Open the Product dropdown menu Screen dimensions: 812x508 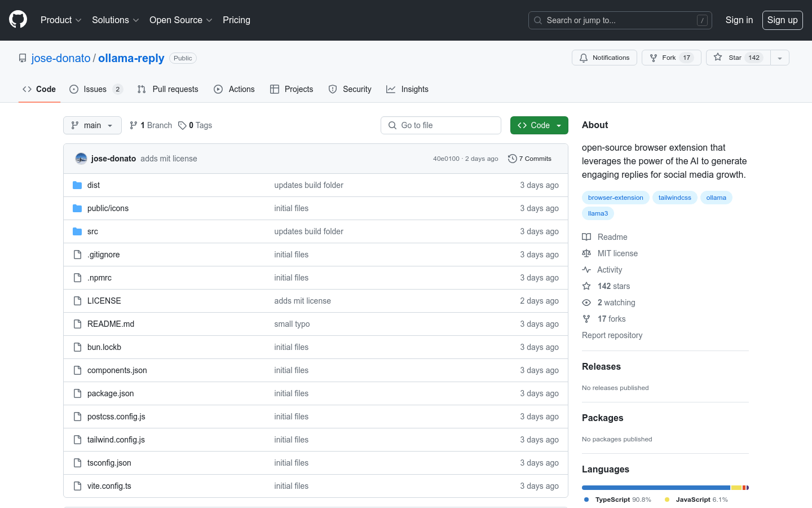61,20
